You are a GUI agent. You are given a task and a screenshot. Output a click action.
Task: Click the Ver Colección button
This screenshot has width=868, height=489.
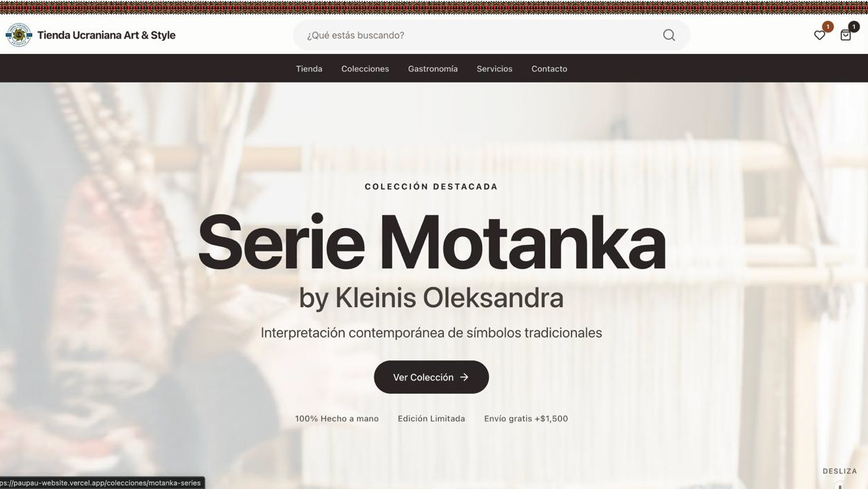431,377
